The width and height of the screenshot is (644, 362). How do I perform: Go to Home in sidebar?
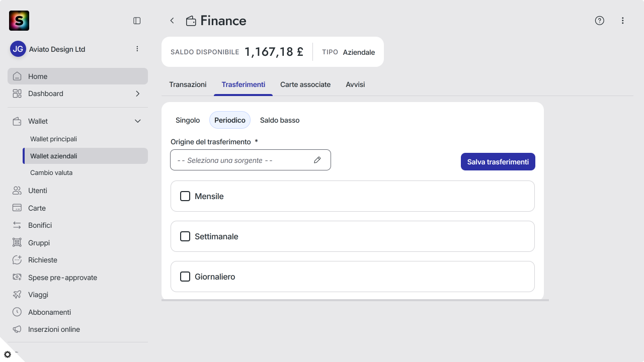[77, 76]
